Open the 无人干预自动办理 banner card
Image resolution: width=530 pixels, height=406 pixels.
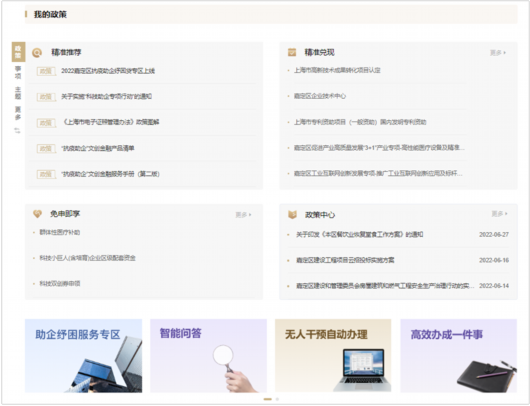(x=333, y=356)
